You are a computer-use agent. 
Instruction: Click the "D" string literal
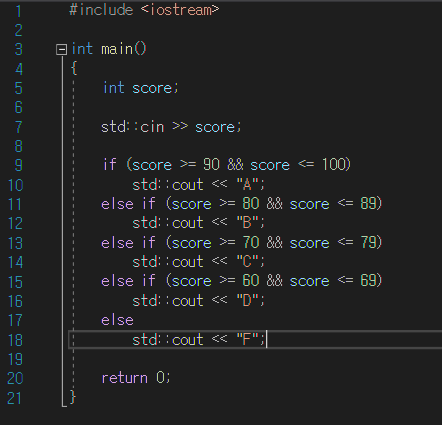click(247, 301)
